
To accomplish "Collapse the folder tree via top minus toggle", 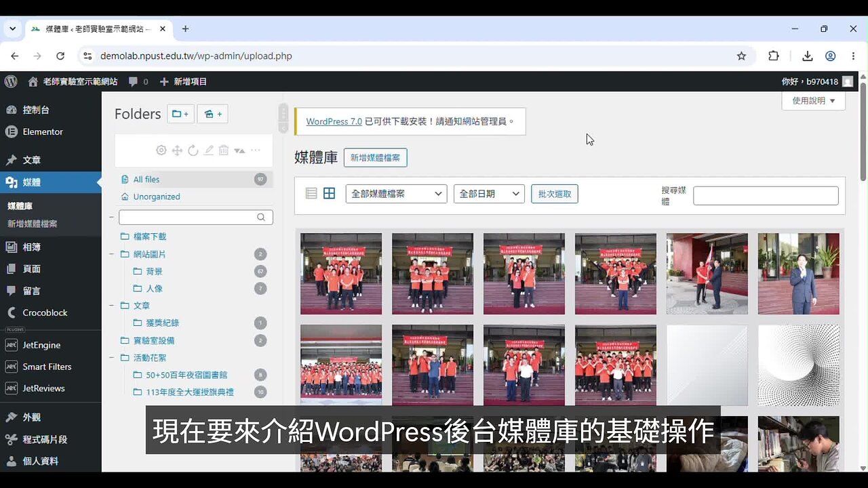I will tap(111, 217).
